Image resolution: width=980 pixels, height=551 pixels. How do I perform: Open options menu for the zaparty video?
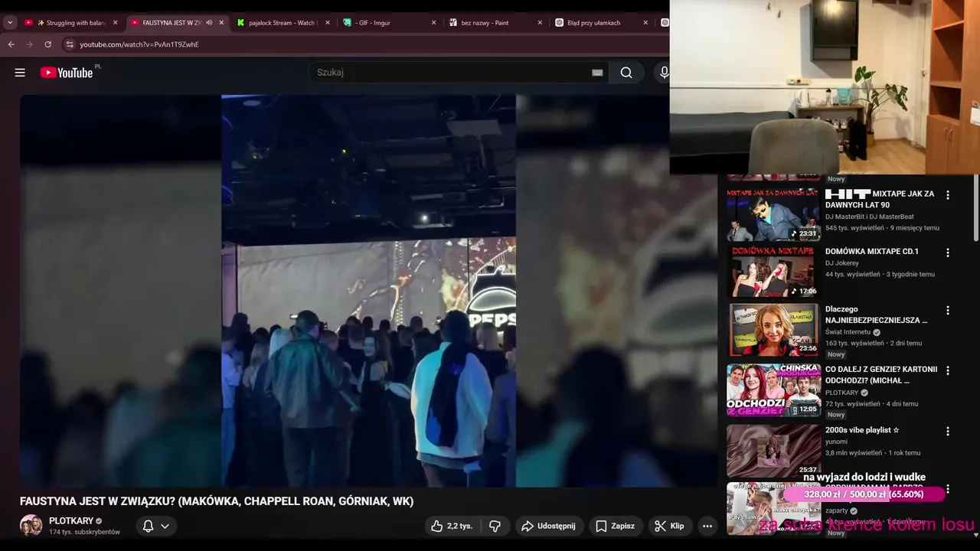coord(948,489)
